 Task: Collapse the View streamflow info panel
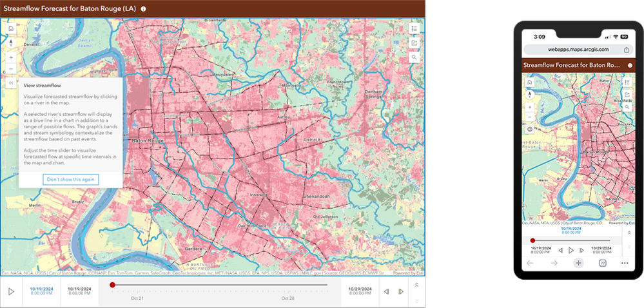(x=11, y=83)
